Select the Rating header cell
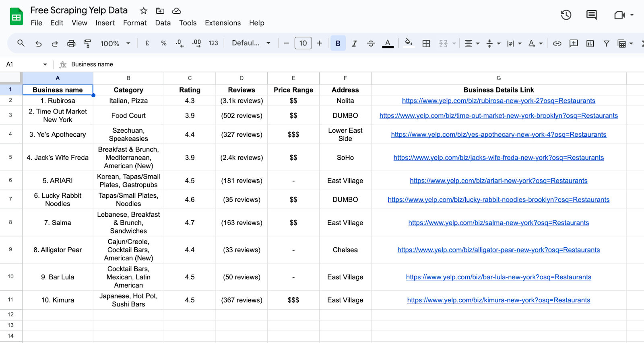Image resolution: width=644 pixels, height=343 pixels. click(190, 90)
